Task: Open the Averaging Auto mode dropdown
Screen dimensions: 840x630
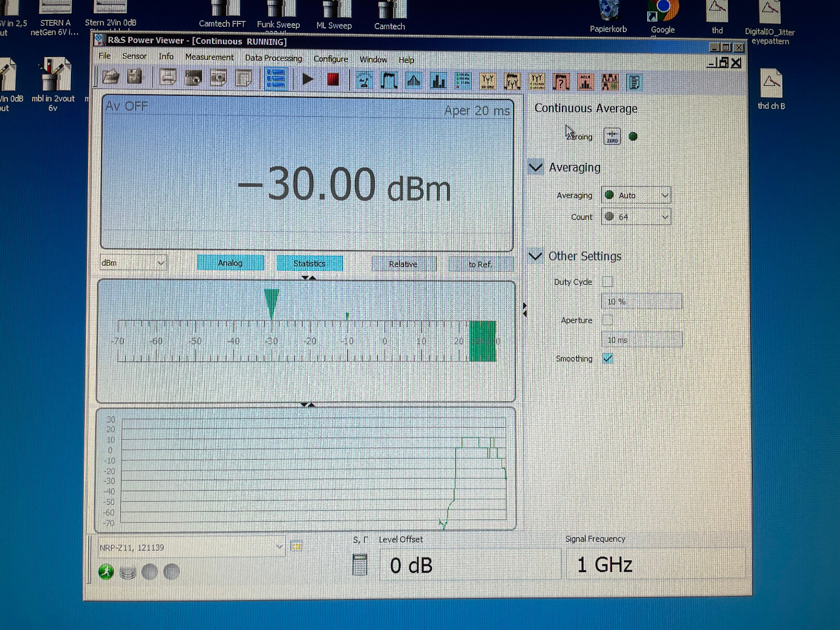Action: pos(636,195)
